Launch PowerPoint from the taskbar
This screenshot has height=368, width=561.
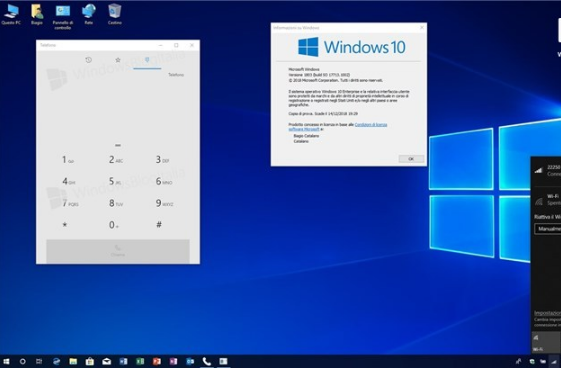[x=157, y=362]
